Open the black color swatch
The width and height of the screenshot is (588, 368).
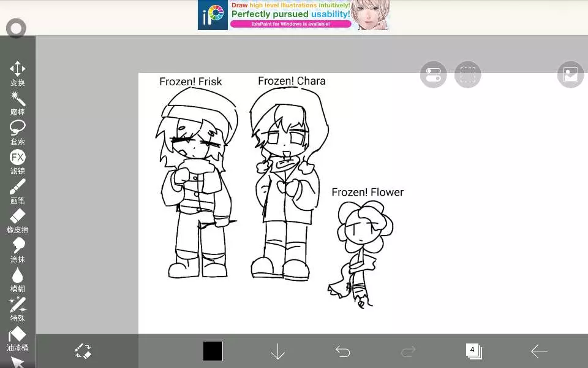click(213, 351)
